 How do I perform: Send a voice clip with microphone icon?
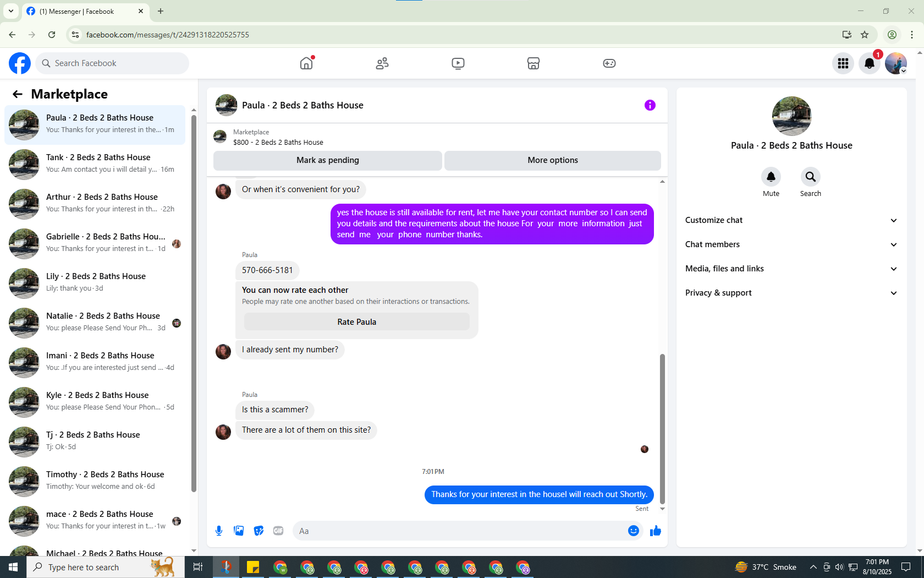click(x=219, y=531)
